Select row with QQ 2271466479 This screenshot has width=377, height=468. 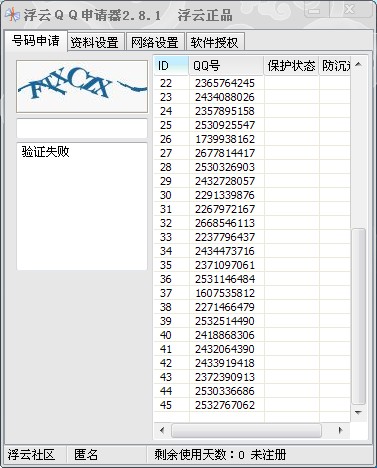coord(252,307)
